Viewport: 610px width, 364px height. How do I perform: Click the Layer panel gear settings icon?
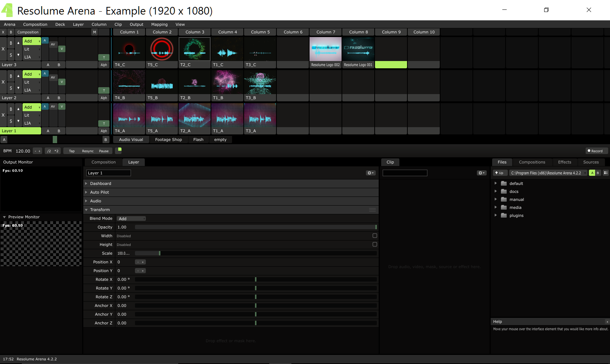click(x=370, y=173)
